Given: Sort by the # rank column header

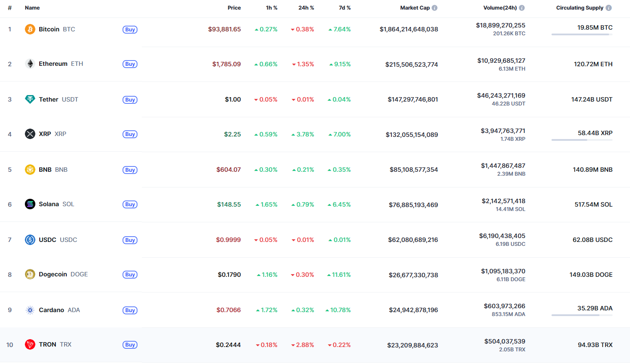Looking at the screenshot, I should pyautogui.click(x=10, y=8).
